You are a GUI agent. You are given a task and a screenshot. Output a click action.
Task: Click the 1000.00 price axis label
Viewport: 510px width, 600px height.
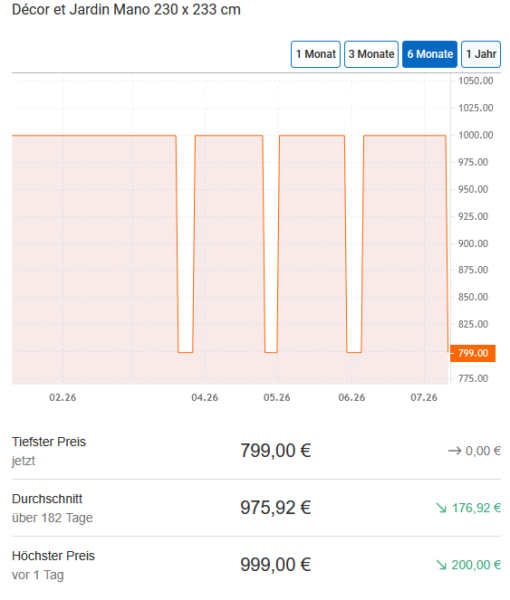pos(476,135)
